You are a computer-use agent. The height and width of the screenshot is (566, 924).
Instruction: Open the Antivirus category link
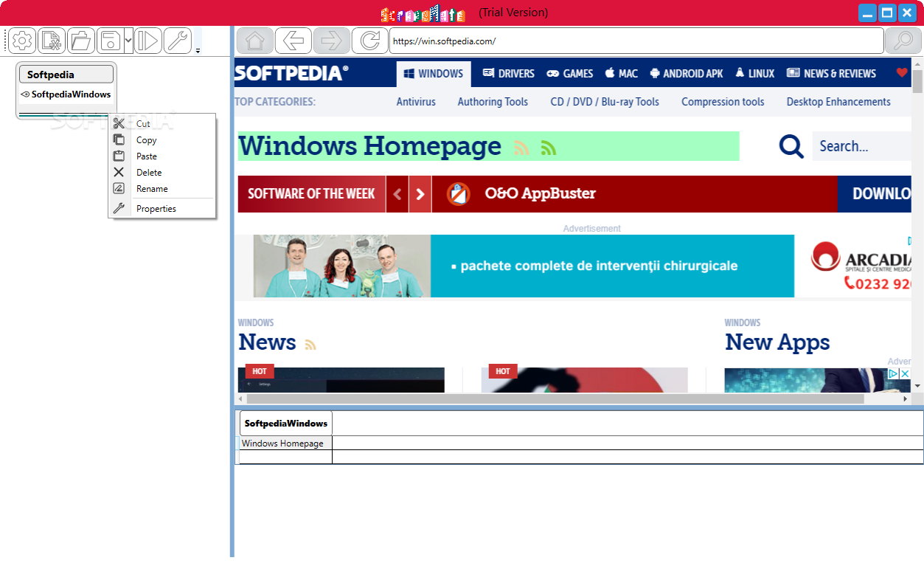pyautogui.click(x=416, y=102)
